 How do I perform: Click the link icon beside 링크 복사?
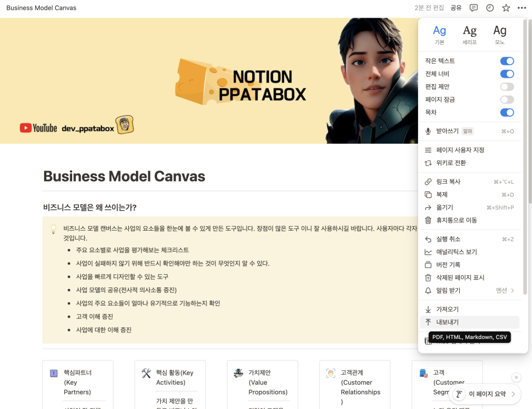coord(428,182)
